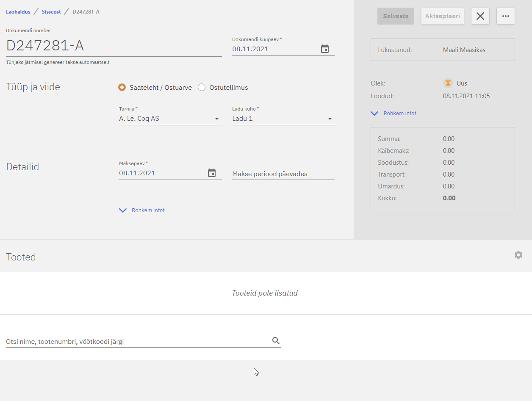The height and width of the screenshot is (401, 532).
Task: Close the document with X button
Action: [x=480, y=16]
